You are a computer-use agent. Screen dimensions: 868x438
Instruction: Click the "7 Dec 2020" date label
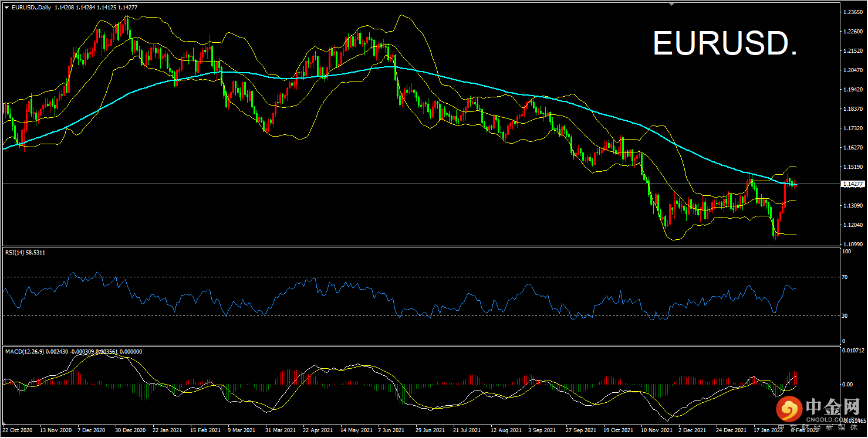91,430
